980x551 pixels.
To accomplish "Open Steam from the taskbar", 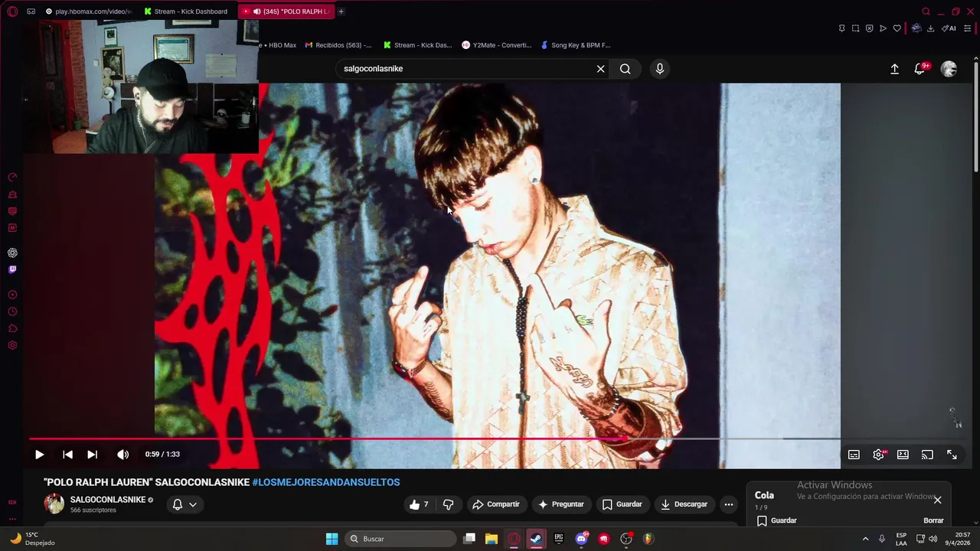I will 536,539.
